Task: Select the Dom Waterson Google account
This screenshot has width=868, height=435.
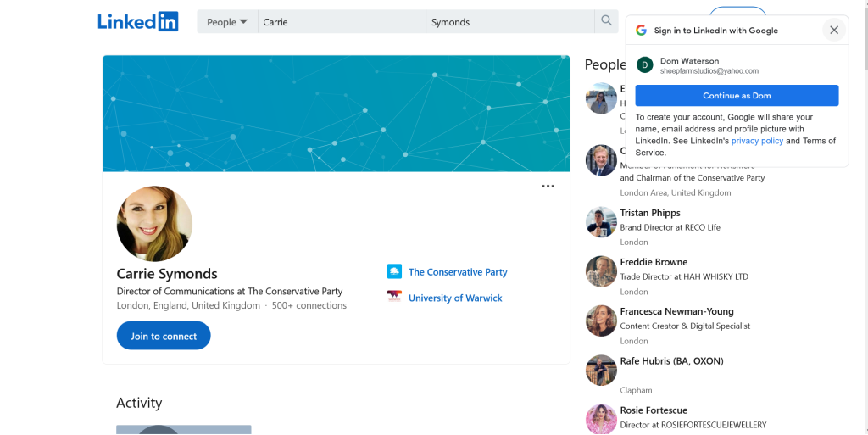Action: click(737, 65)
